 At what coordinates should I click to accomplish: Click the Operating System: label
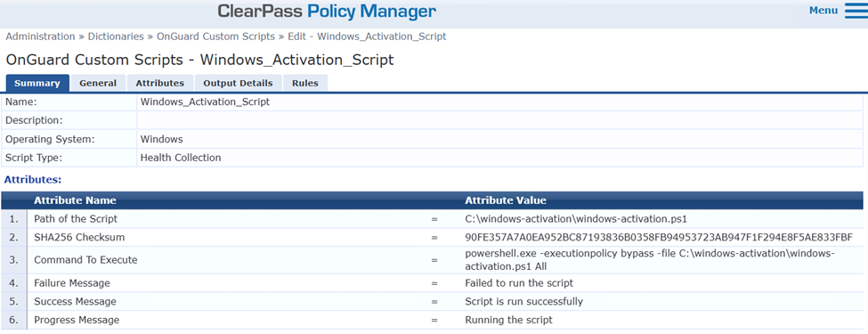pos(50,139)
